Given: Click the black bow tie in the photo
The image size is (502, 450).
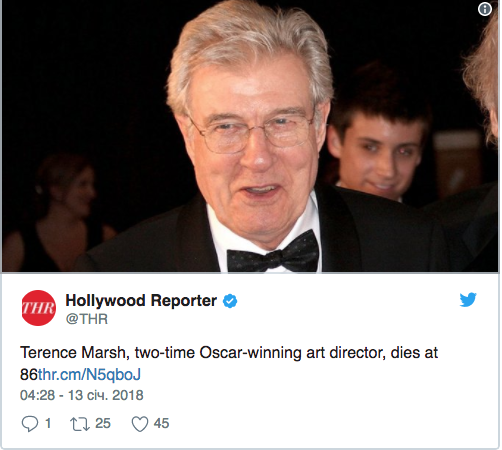Looking at the screenshot, I should tap(273, 253).
